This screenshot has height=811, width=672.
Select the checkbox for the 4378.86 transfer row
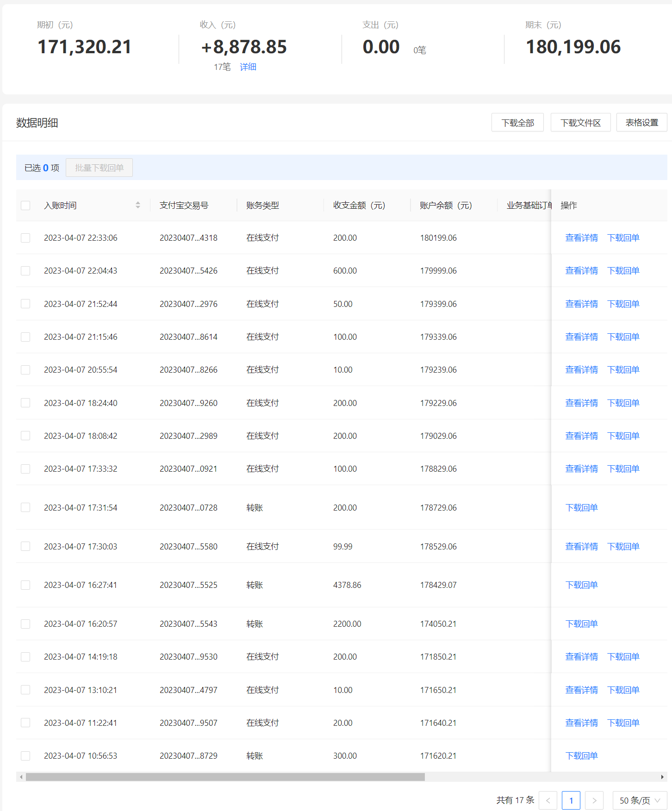tap(25, 585)
